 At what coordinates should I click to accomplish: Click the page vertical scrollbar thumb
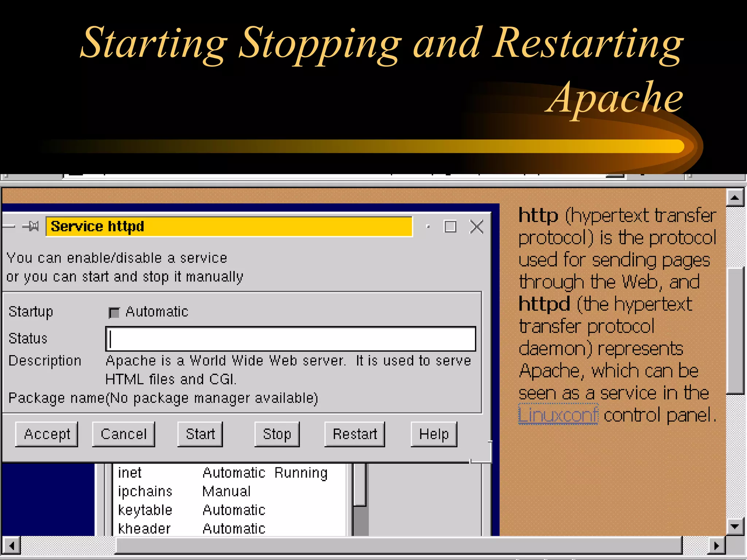pyautogui.click(x=735, y=331)
